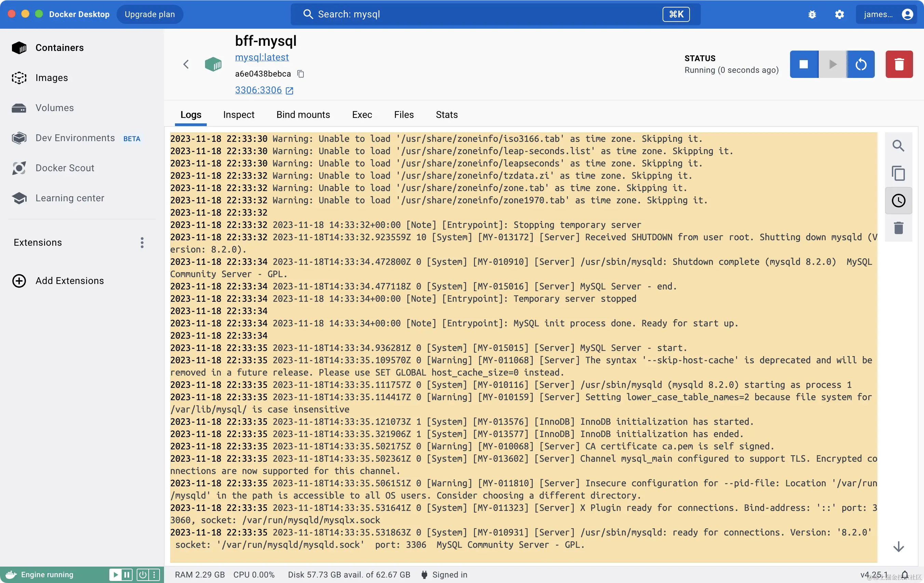Switch to the Inspect tab
Image resolution: width=924 pixels, height=583 pixels.
pyautogui.click(x=238, y=114)
